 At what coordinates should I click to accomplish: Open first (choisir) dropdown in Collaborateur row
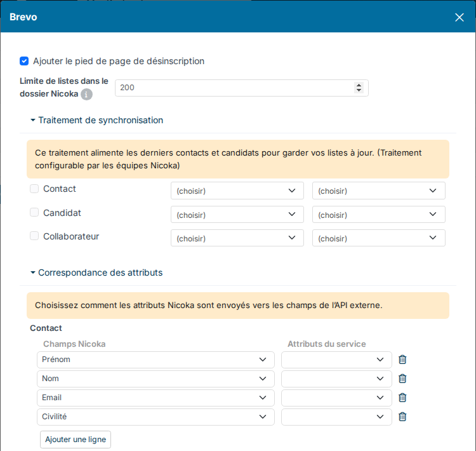237,238
